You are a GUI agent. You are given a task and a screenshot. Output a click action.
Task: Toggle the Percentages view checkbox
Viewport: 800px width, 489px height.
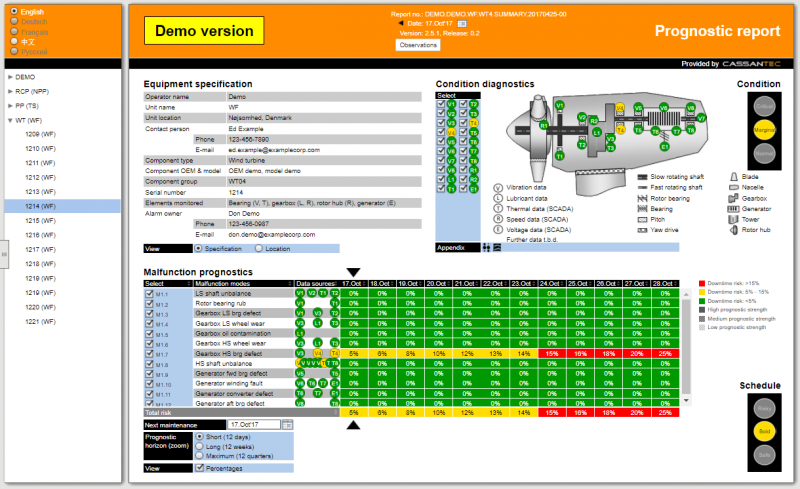tap(199, 467)
